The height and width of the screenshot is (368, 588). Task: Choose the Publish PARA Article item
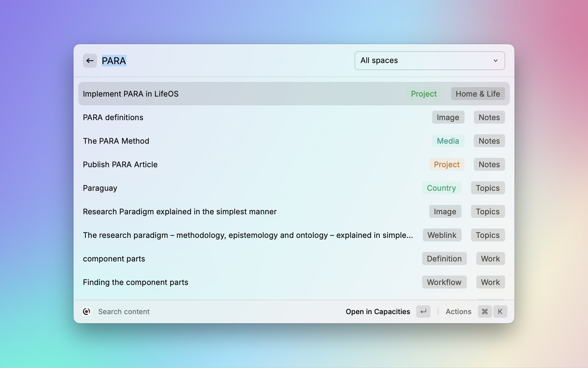click(x=120, y=165)
